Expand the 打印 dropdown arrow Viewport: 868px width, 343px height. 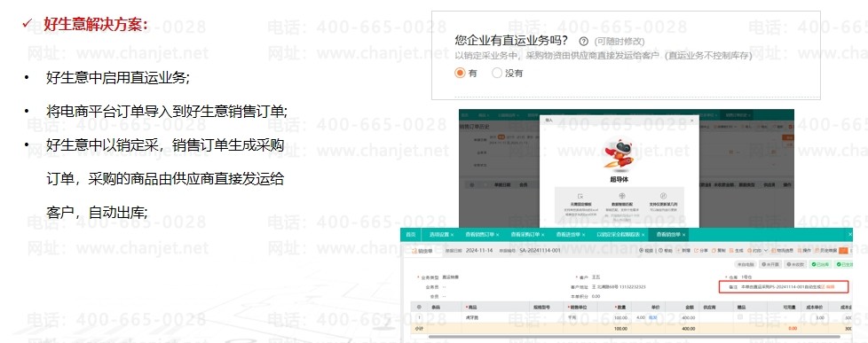(766, 251)
